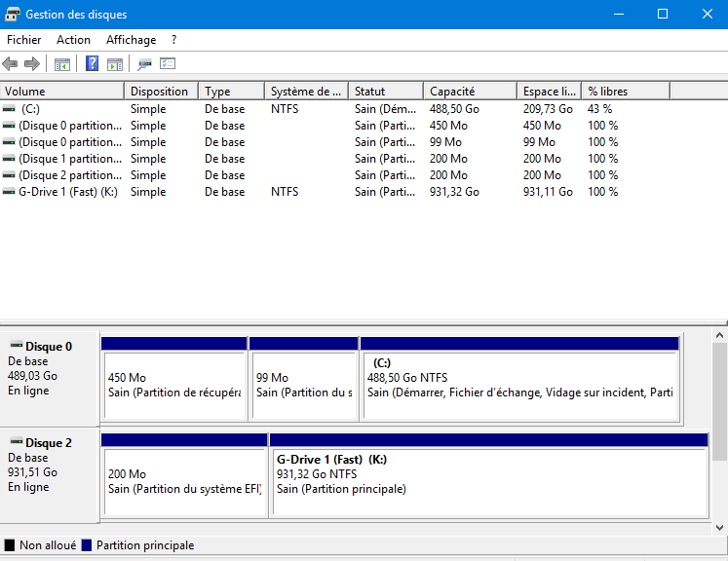Click the disk magnifier toolbar icon
This screenshot has height=561, width=728.
tap(145, 64)
